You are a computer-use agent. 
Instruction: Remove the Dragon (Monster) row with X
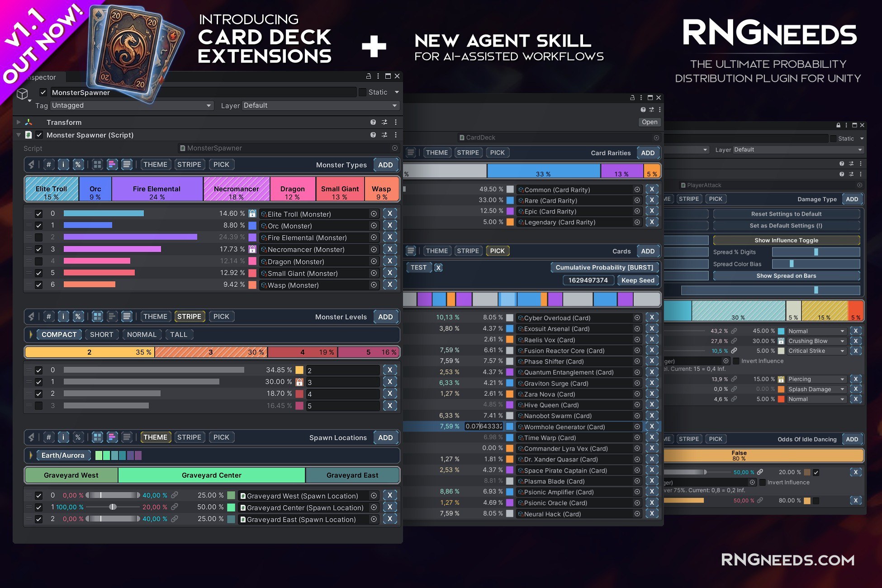point(390,261)
